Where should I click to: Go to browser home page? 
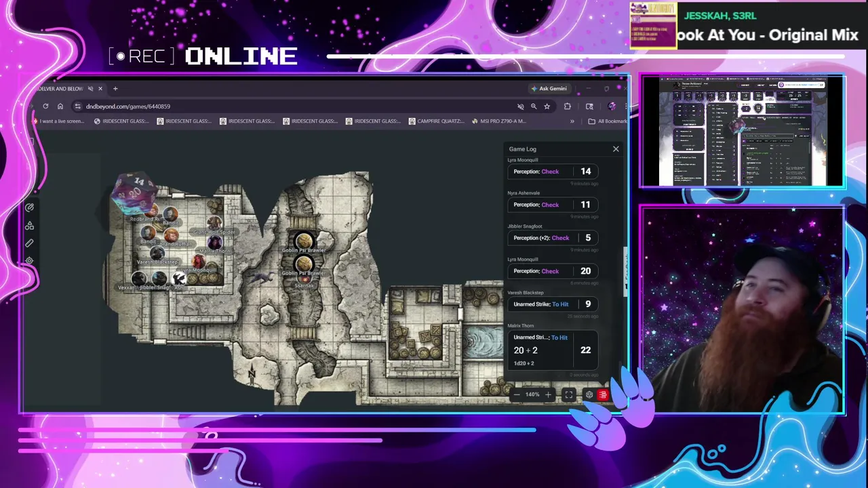(60, 106)
